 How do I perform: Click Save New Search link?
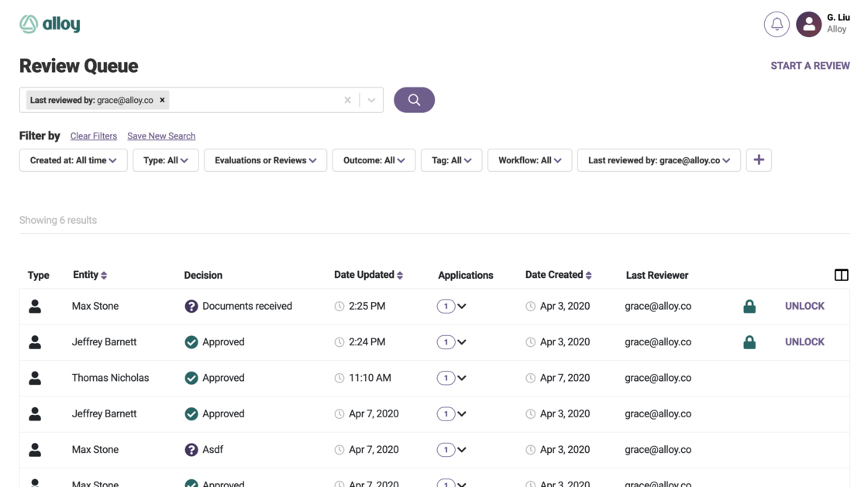[161, 136]
